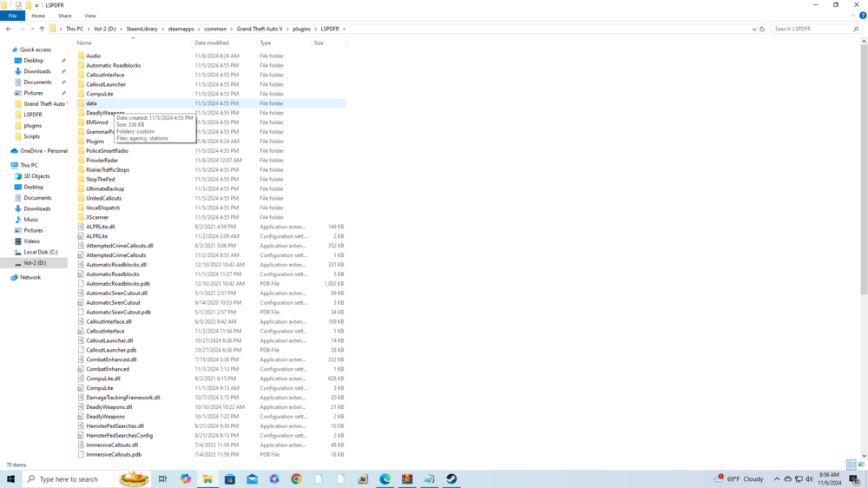The height and width of the screenshot is (488, 868).
Task: Select AutomaticRoadblocks.pdb file icon
Action: click(81, 284)
